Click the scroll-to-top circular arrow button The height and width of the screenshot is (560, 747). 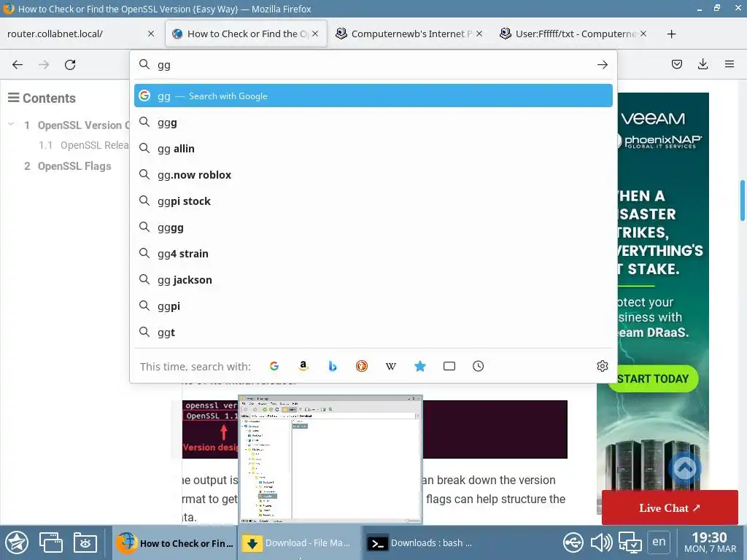point(684,469)
